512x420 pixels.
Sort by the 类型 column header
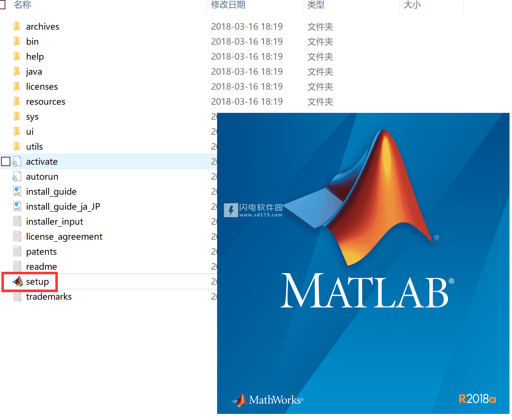316,5
